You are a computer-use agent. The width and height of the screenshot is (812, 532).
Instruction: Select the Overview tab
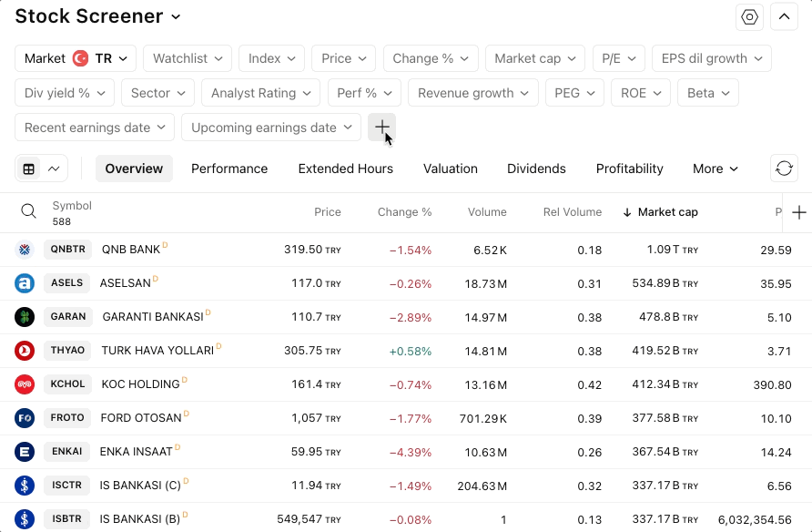coord(134,169)
